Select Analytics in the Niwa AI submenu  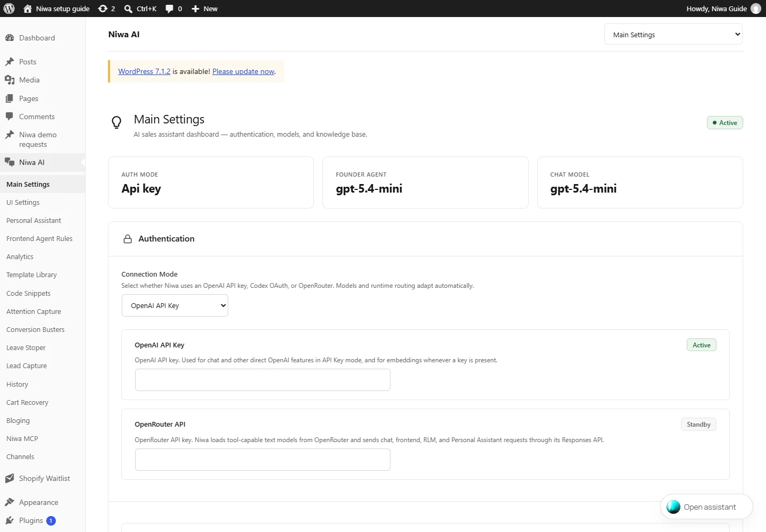pyautogui.click(x=20, y=256)
